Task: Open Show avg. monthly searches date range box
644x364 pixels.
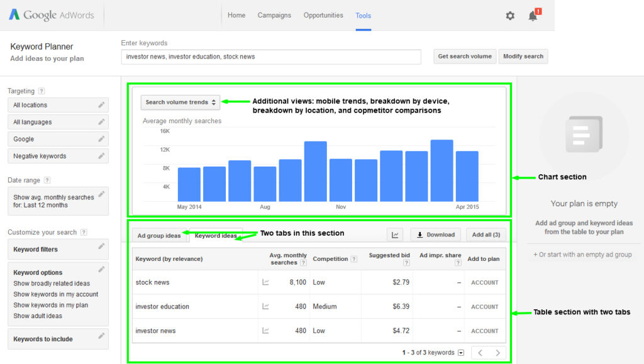Action: [58, 201]
